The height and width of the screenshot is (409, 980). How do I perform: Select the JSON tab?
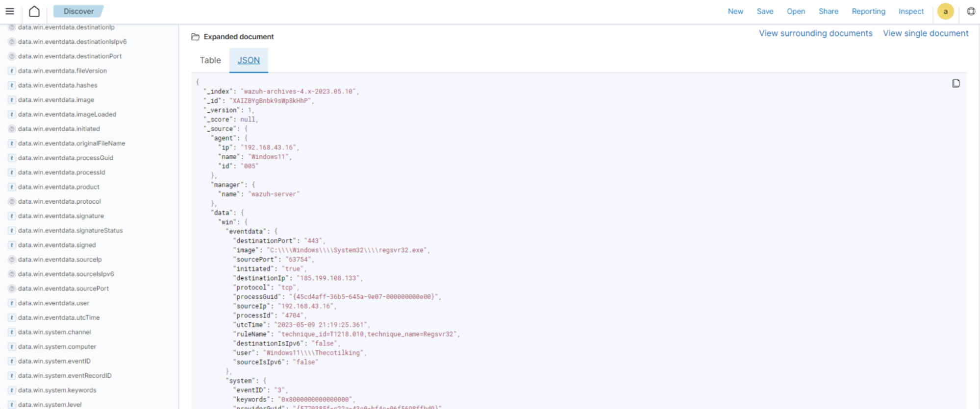point(249,60)
